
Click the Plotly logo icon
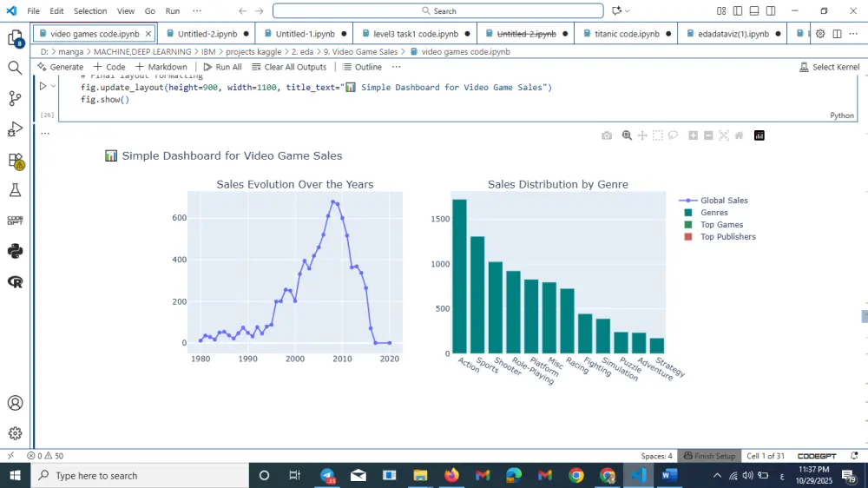pyautogui.click(x=759, y=135)
